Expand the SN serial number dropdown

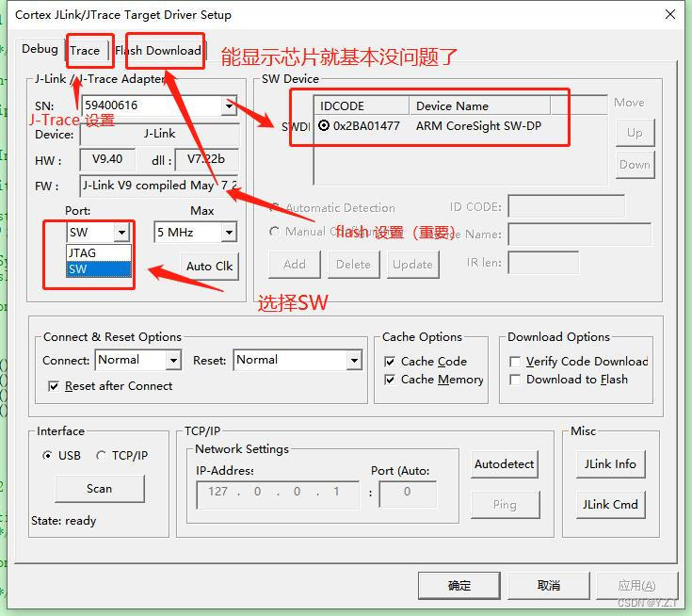click(229, 106)
